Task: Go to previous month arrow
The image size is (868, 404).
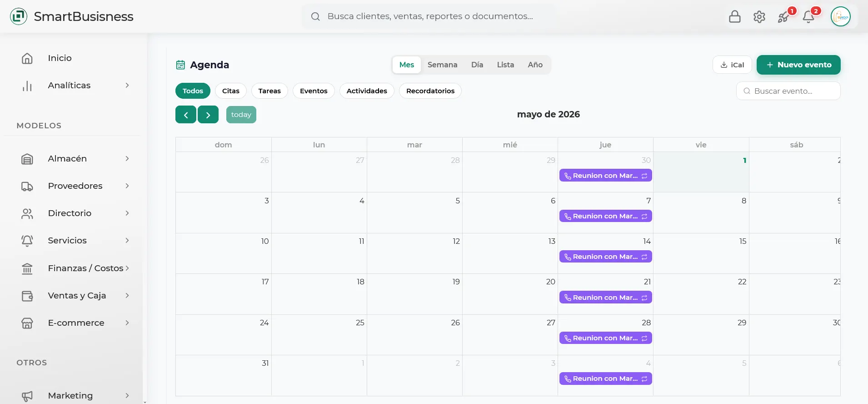Action: pyautogui.click(x=186, y=115)
